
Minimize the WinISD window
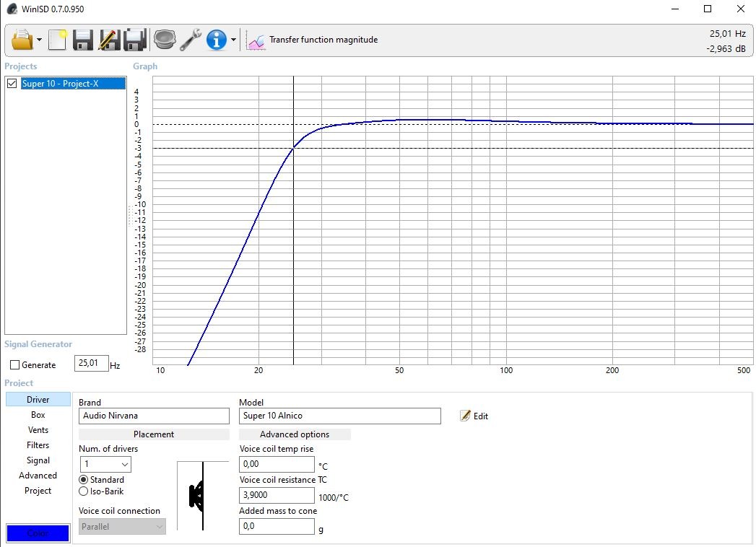click(x=675, y=9)
